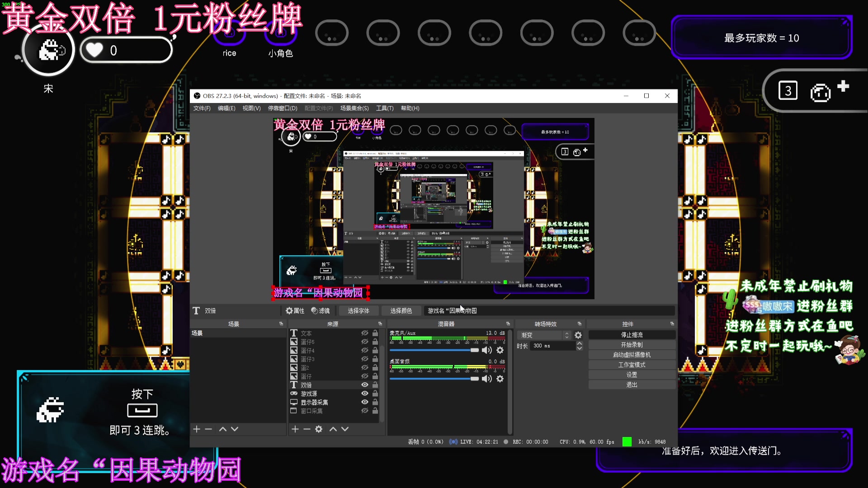Open the gear settings for 麦克风/Aux mixer
The width and height of the screenshot is (868, 488).
pos(500,350)
